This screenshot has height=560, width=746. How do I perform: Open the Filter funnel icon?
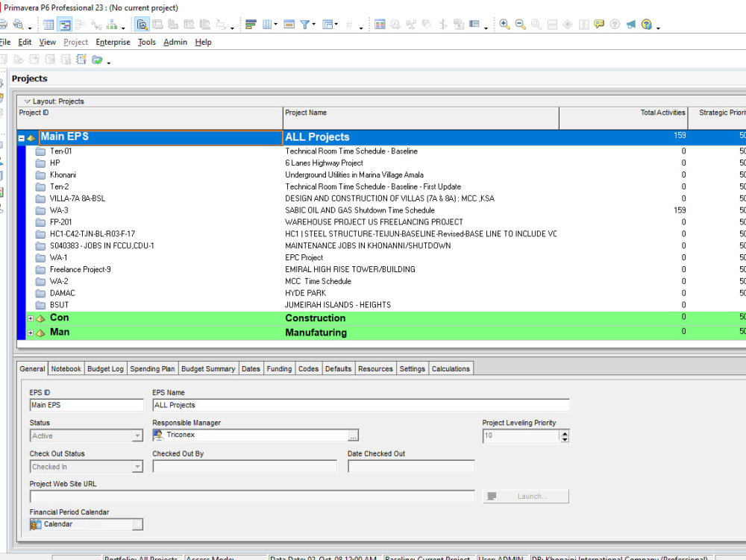[305, 25]
